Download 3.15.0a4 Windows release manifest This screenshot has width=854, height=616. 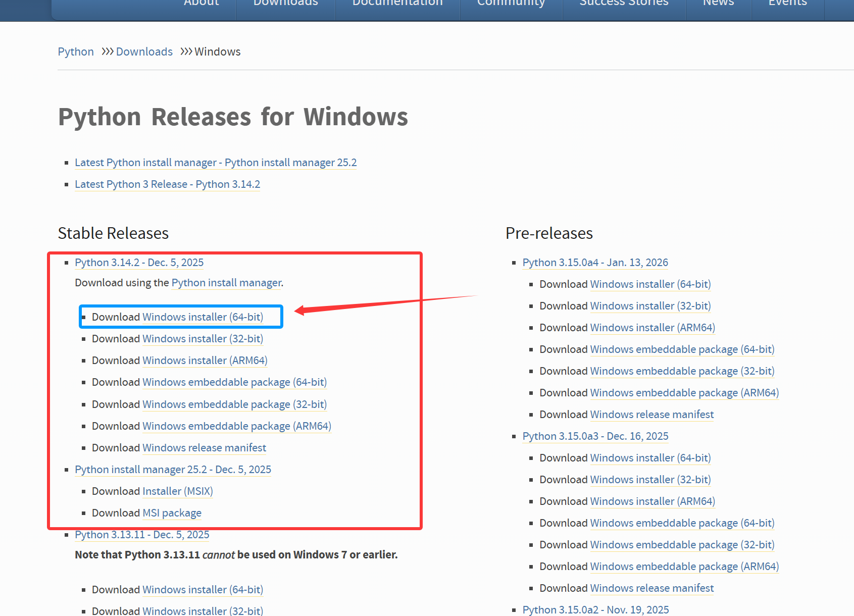(x=652, y=415)
